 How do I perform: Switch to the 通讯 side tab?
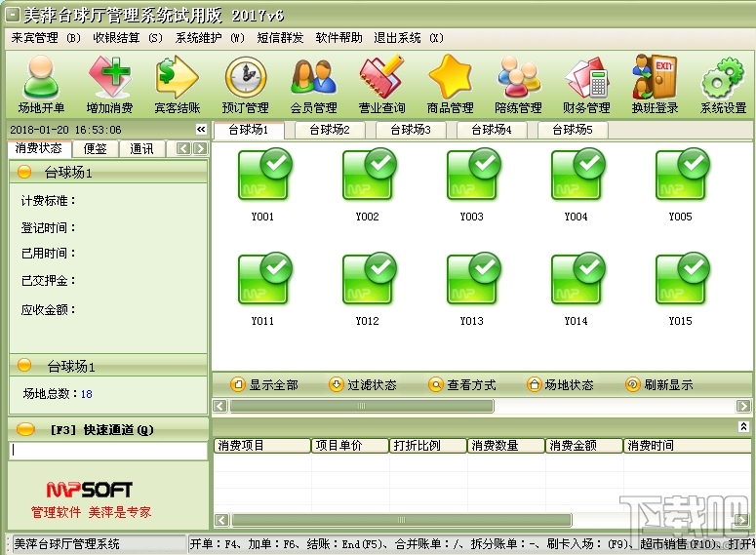(141, 149)
